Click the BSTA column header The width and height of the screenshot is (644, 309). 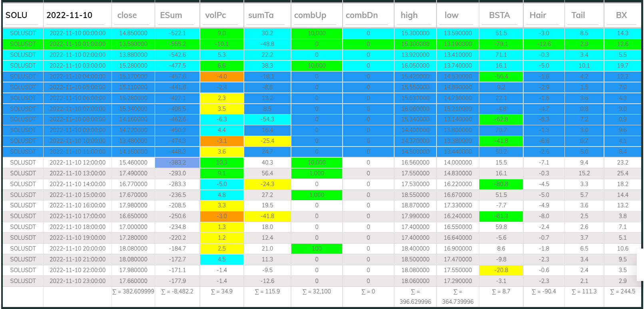coord(499,15)
